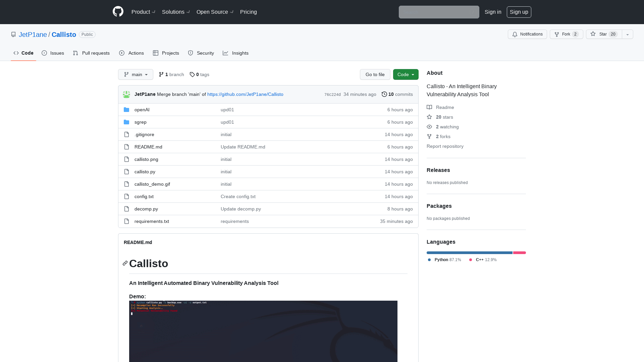The width and height of the screenshot is (644, 362).
Task: Click the 'Update README.md' commit message
Action: click(x=243, y=147)
